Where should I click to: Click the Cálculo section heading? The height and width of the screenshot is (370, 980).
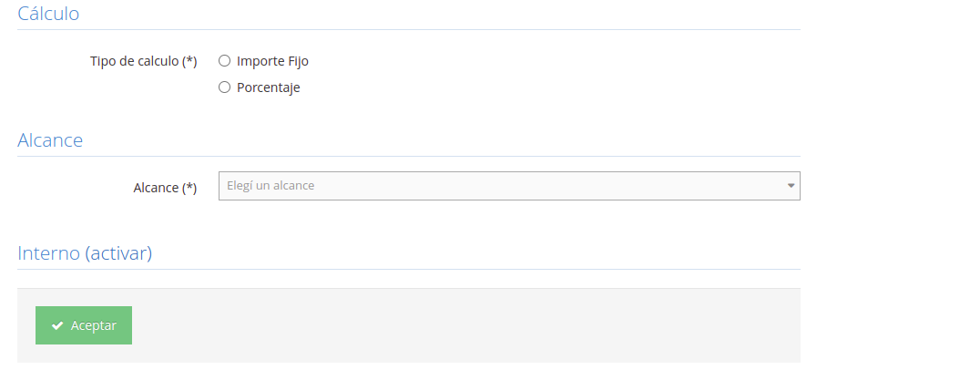[48, 13]
